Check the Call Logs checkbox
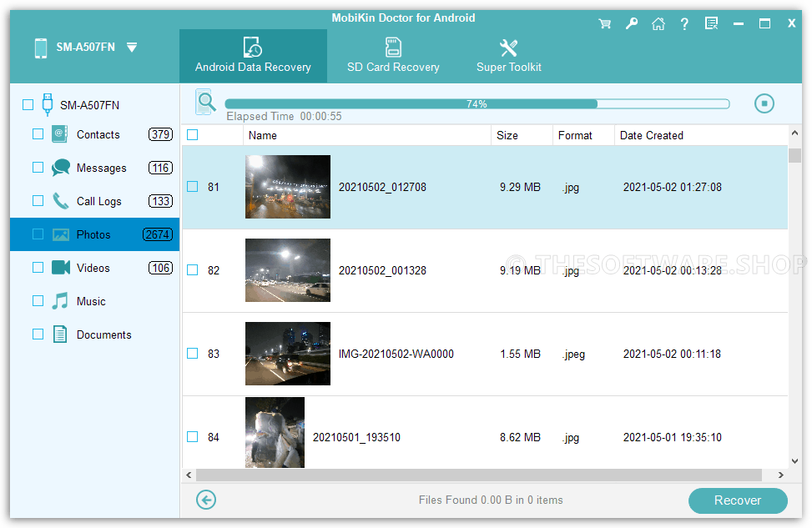This screenshot has width=812, height=528. [x=38, y=201]
